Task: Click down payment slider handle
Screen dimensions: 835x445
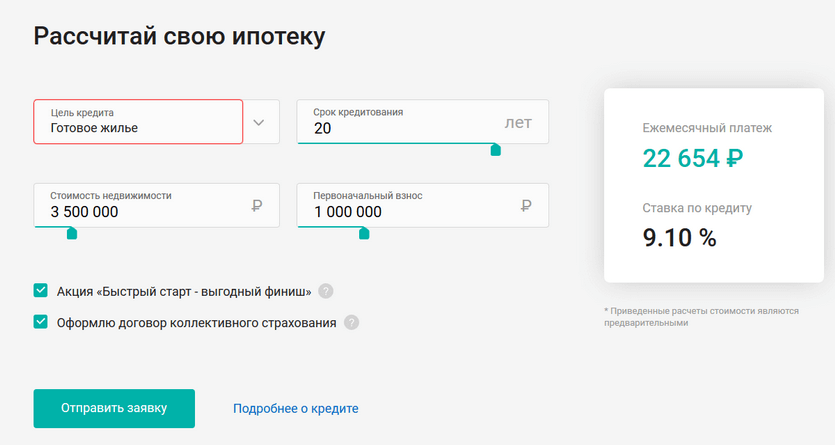Action: click(x=364, y=233)
